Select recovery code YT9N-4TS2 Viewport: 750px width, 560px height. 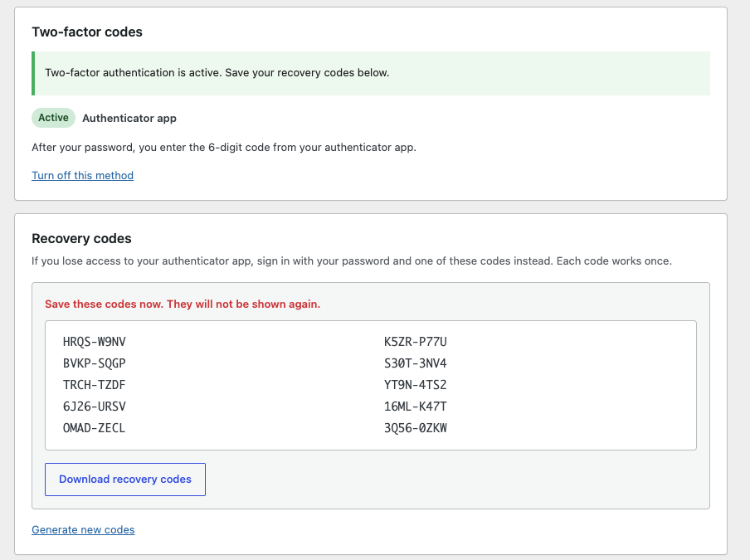416,385
